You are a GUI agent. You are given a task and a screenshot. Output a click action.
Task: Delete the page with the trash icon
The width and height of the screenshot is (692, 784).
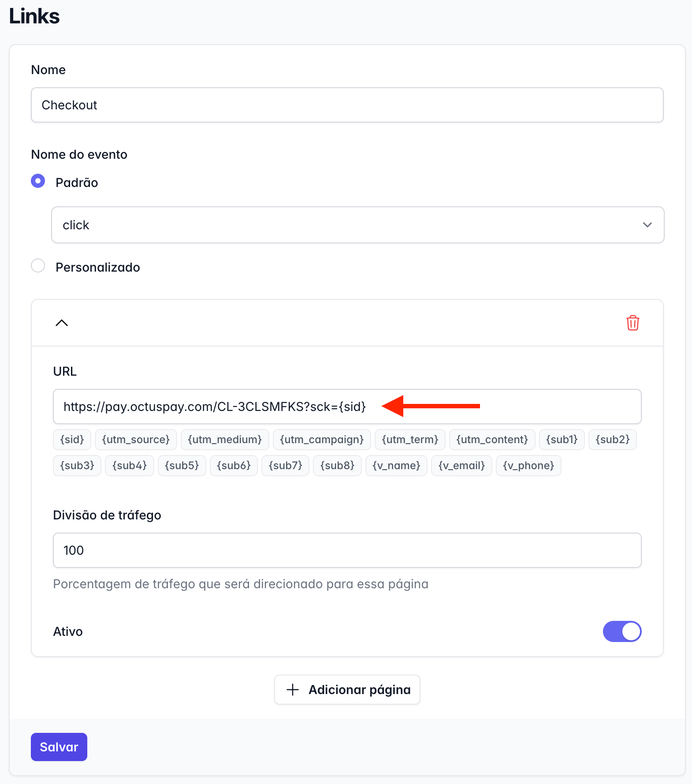tap(632, 323)
